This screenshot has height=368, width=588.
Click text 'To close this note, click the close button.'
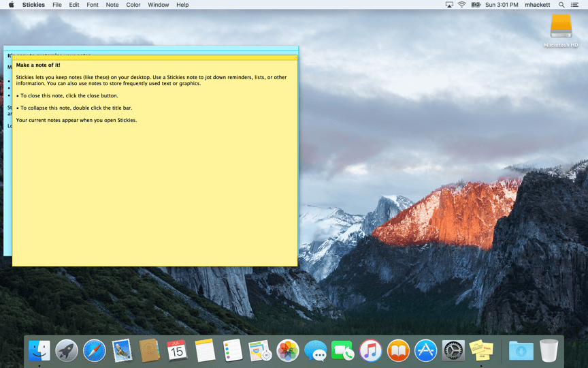point(67,96)
